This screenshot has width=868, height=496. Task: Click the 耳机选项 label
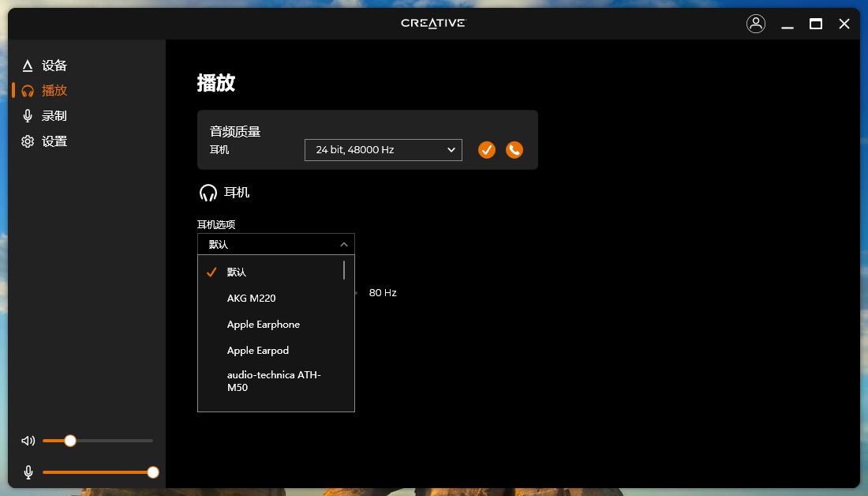coord(216,224)
